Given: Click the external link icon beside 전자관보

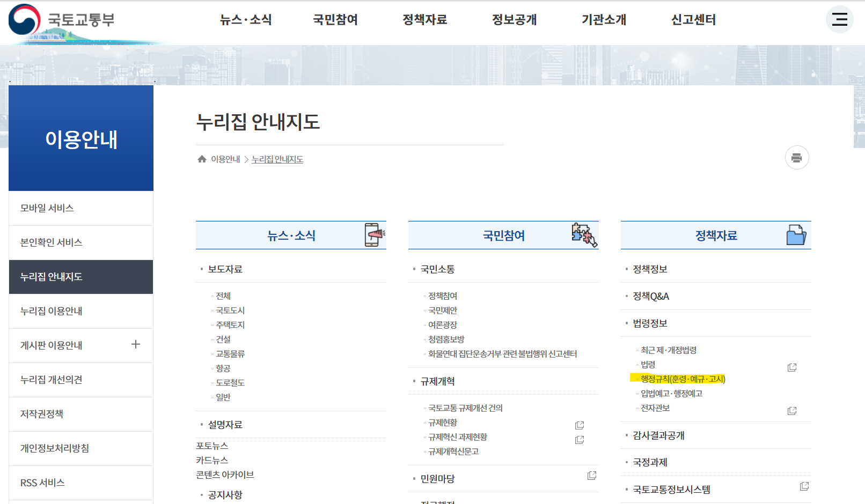Looking at the screenshot, I should 793,410.
